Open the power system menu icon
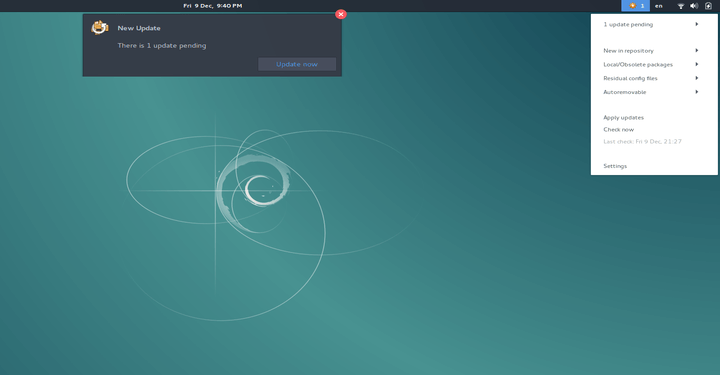The height and width of the screenshot is (375, 720). (708, 6)
